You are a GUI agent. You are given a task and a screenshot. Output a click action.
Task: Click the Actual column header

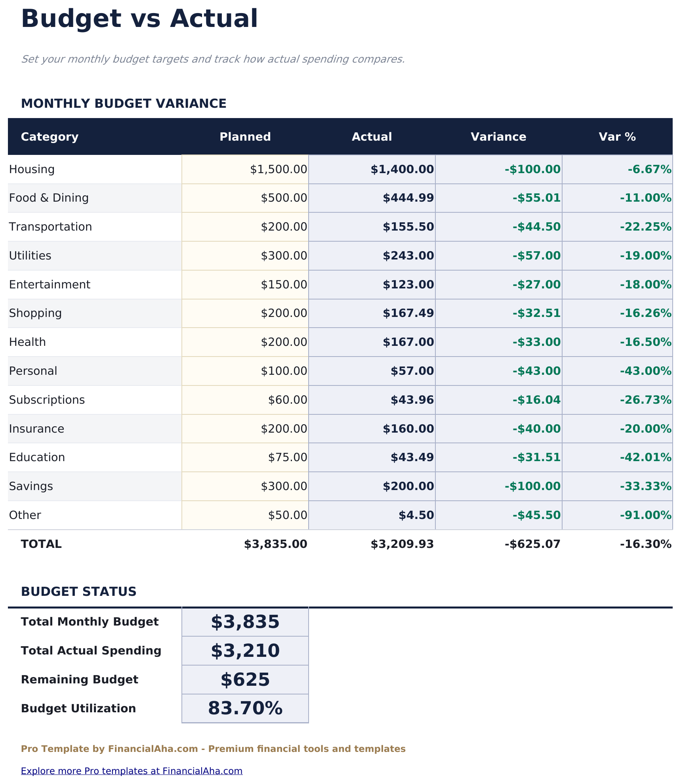coord(372,137)
